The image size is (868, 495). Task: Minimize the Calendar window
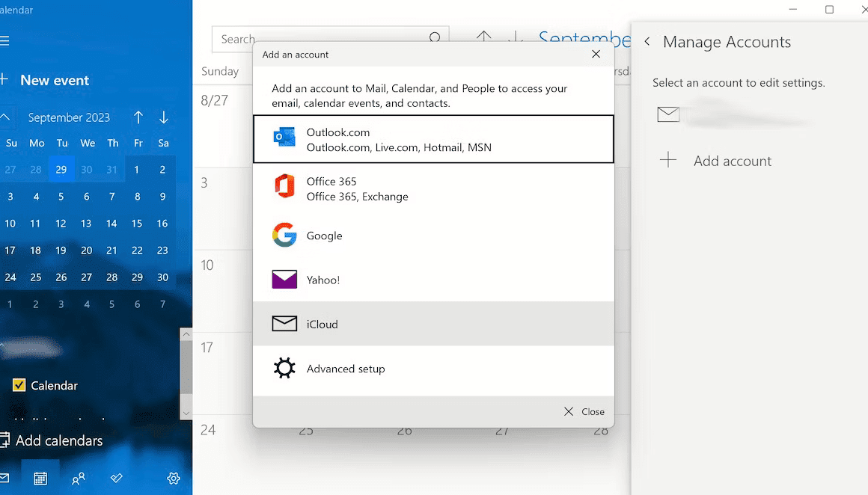pos(792,10)
